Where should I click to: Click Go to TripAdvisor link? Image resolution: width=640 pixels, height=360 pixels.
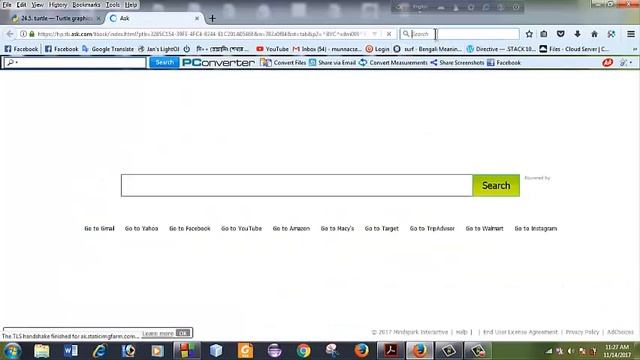pyautogui.click(x=432, y=229)
